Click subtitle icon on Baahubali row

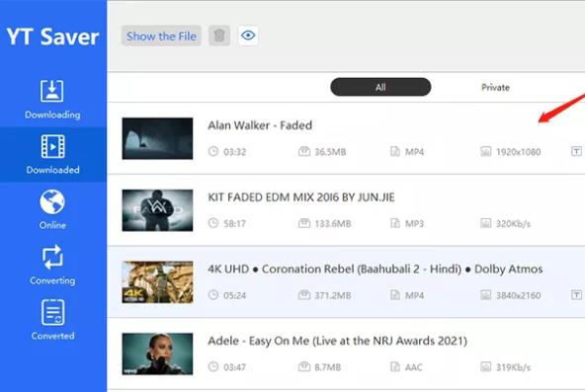576,295
